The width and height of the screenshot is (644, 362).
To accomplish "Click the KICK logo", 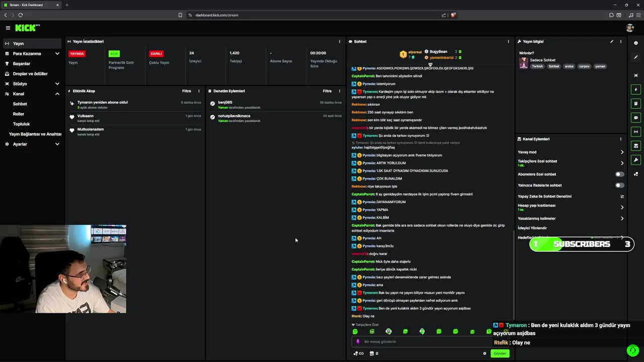I will point(27,28).
